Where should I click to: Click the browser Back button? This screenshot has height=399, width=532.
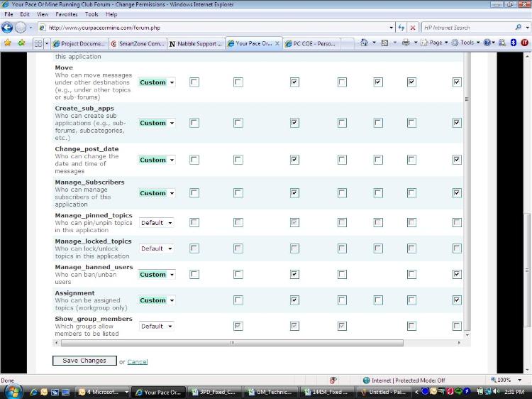tap(8, 28)
